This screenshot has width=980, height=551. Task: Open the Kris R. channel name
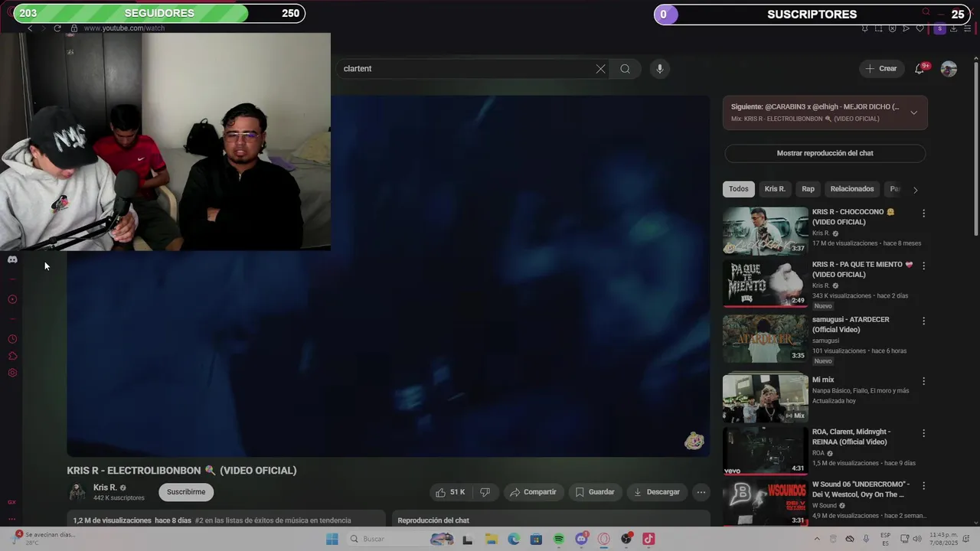(105, 487)
